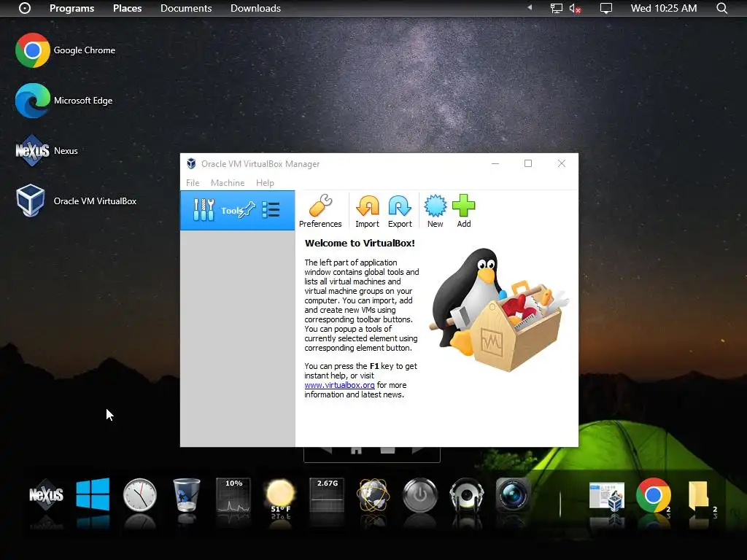
Task: Click the Export appliance icon
Action: [x=400, y=211]
